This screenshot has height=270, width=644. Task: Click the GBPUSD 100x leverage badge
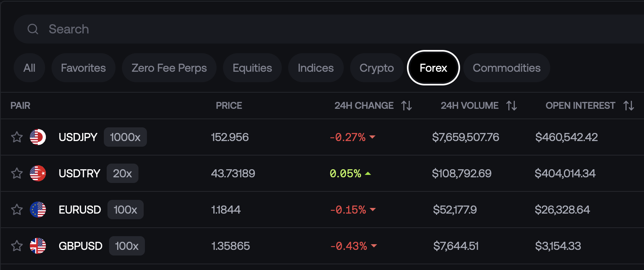[127, 246]
